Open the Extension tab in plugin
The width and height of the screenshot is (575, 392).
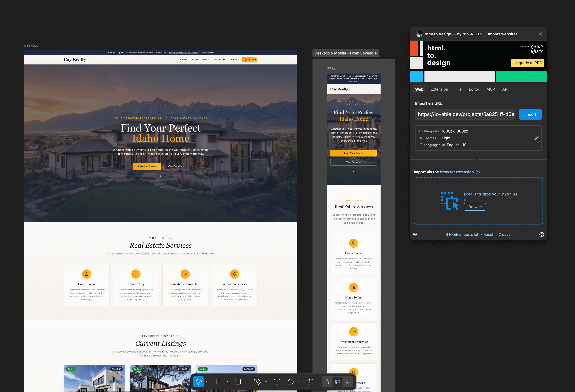coord(439,89)
